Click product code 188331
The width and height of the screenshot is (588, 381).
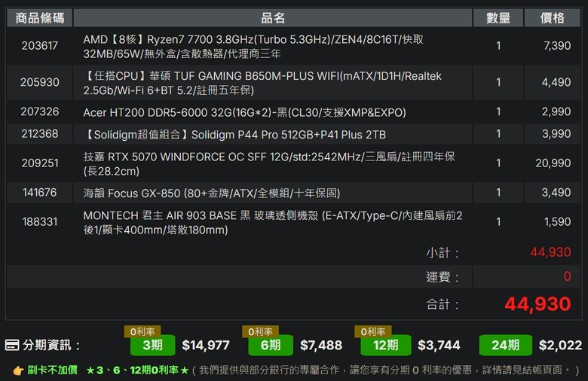coord(40,222)
